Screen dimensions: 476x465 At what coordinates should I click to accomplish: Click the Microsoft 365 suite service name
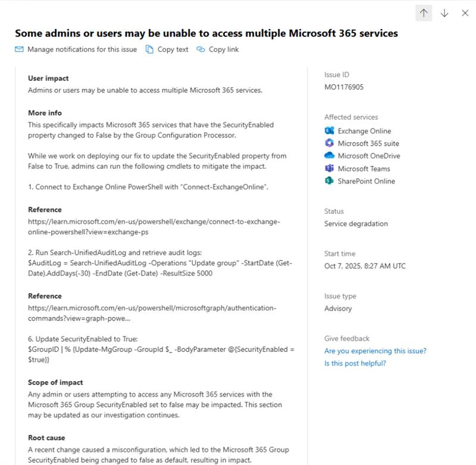point(368,143)
